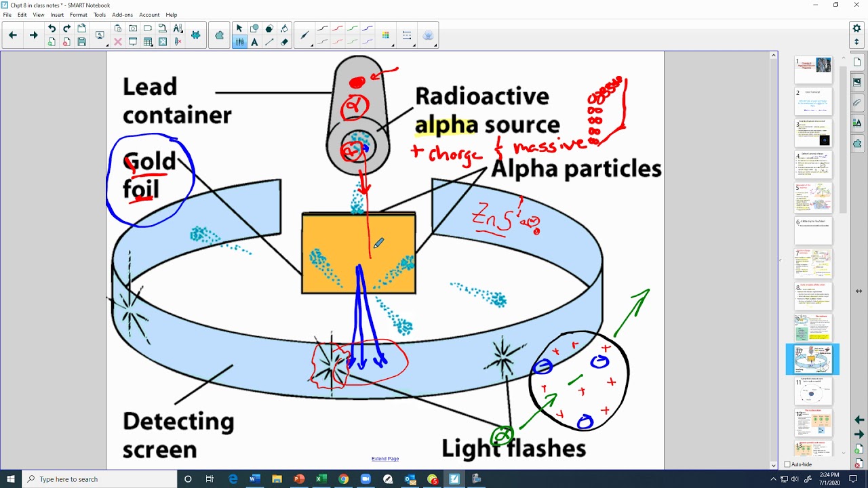Open the File menu
Viewport: 868px width, 488px height.
pos(7,15)
